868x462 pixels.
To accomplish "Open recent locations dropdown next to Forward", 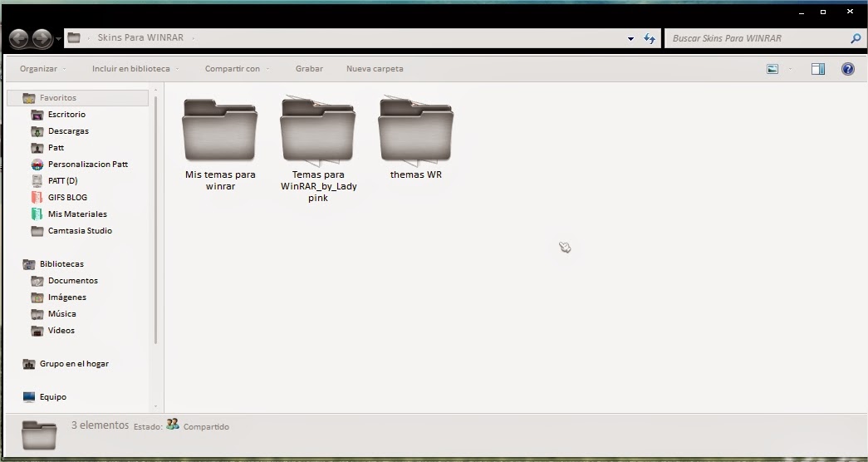I will point(58,39).
